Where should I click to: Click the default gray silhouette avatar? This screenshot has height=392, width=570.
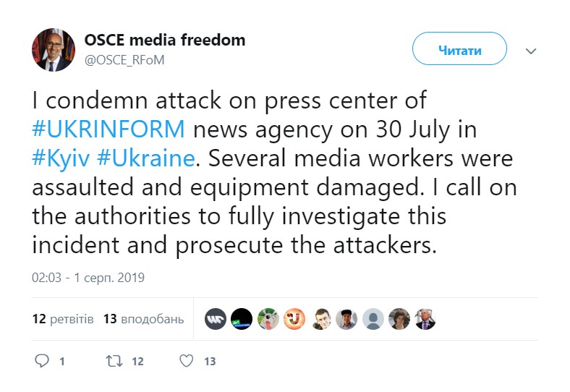(373, 319)
